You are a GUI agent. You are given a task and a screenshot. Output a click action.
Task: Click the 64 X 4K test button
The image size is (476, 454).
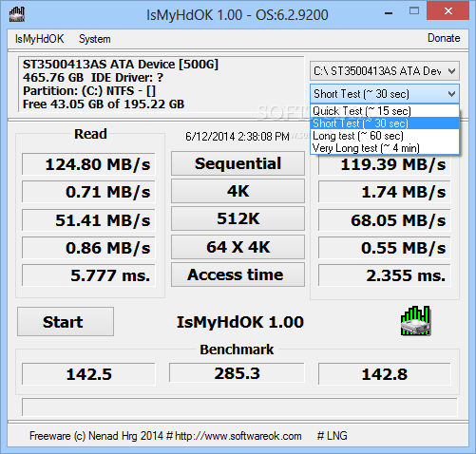coord(238,247)
